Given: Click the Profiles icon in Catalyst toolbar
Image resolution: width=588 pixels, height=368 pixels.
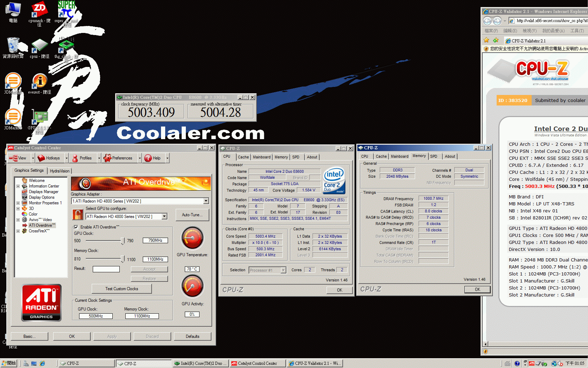Looking at the screenshot, I should [x=75, y=158].
